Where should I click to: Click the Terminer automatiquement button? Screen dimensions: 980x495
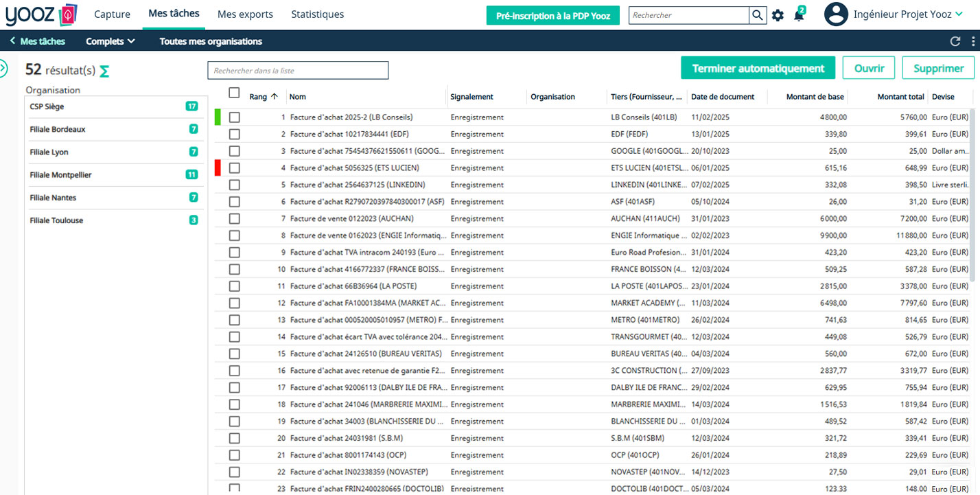click(758, 68)
